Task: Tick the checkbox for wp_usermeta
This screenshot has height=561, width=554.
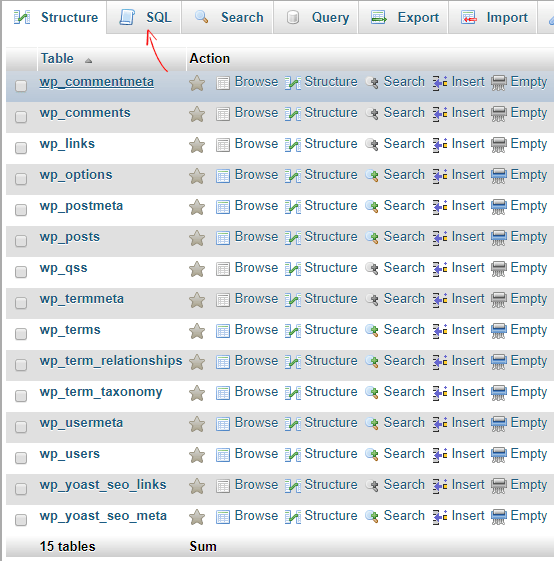Action: coord(21,426)
